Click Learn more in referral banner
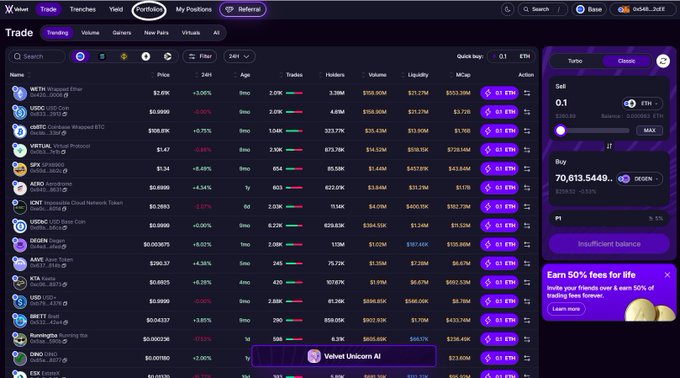This screenshot has width=680, height=378. pyautogui.click(x=566, y=309)
